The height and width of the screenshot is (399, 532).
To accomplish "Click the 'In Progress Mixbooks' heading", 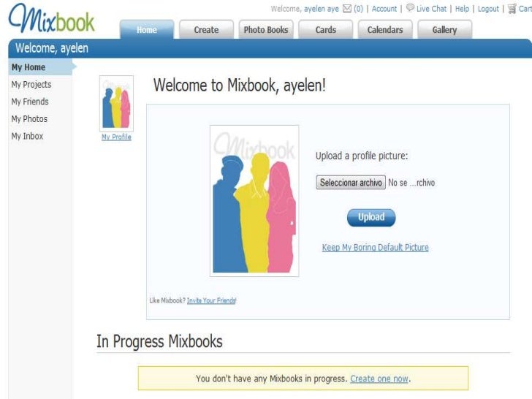I will 159,341.
